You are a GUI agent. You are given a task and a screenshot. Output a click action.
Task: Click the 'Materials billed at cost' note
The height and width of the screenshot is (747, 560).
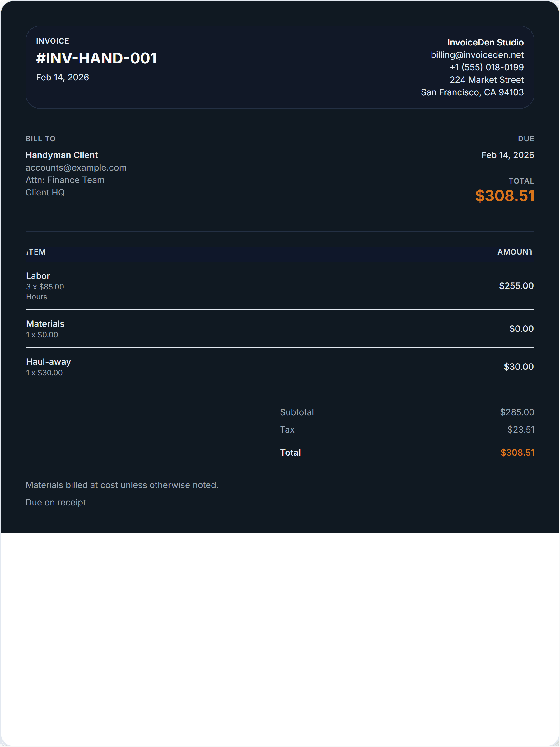122,485
